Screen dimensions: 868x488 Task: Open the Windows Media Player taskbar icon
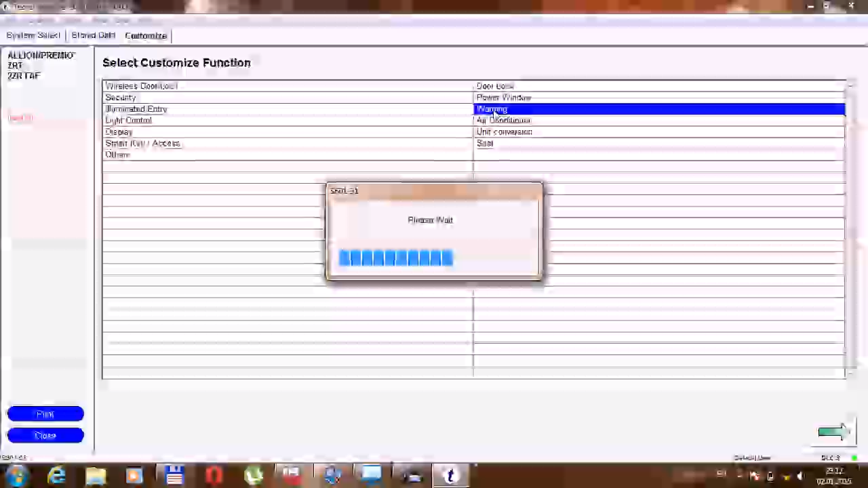(134, 476)
